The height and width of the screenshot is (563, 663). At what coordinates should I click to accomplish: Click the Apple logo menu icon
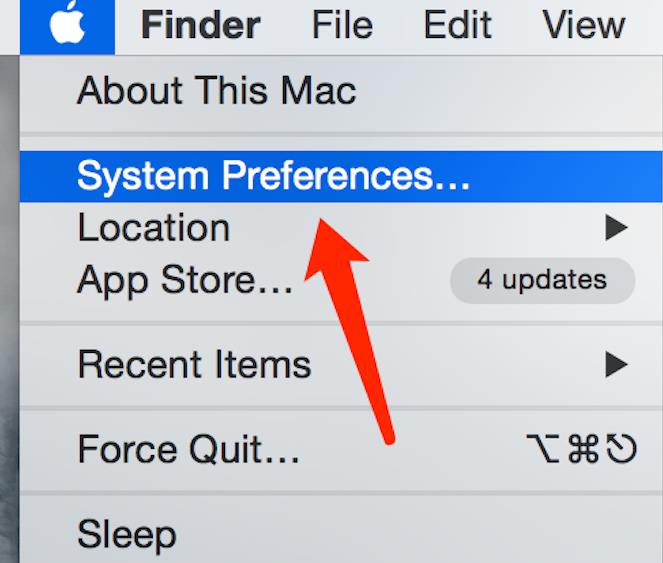coord(67,26)
